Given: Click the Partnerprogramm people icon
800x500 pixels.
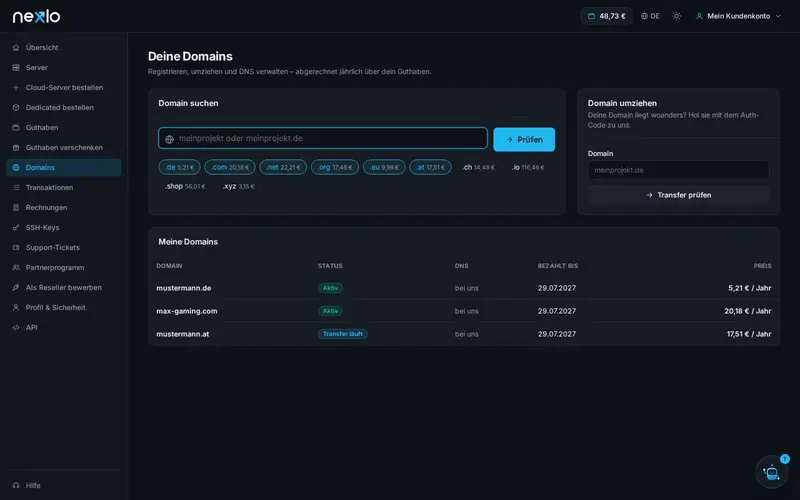Looking at the screenshot, I should pos(16,267).
